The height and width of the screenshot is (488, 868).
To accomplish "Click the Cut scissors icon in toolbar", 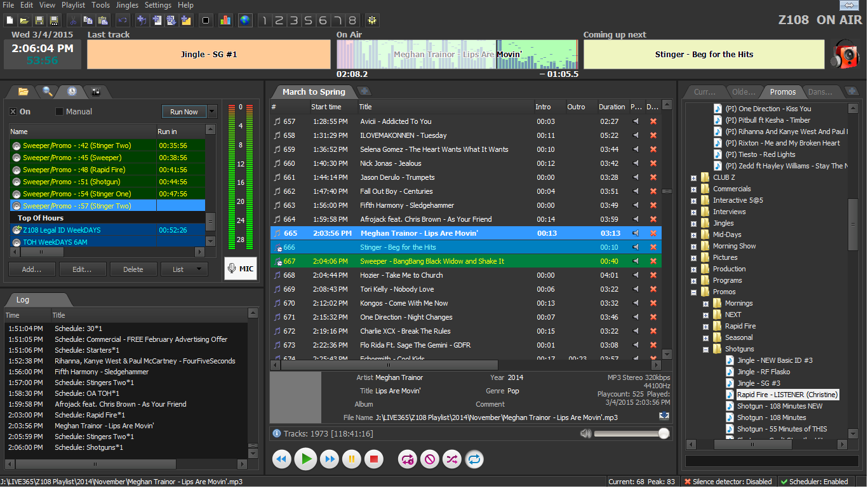I will tap(73, 21).
